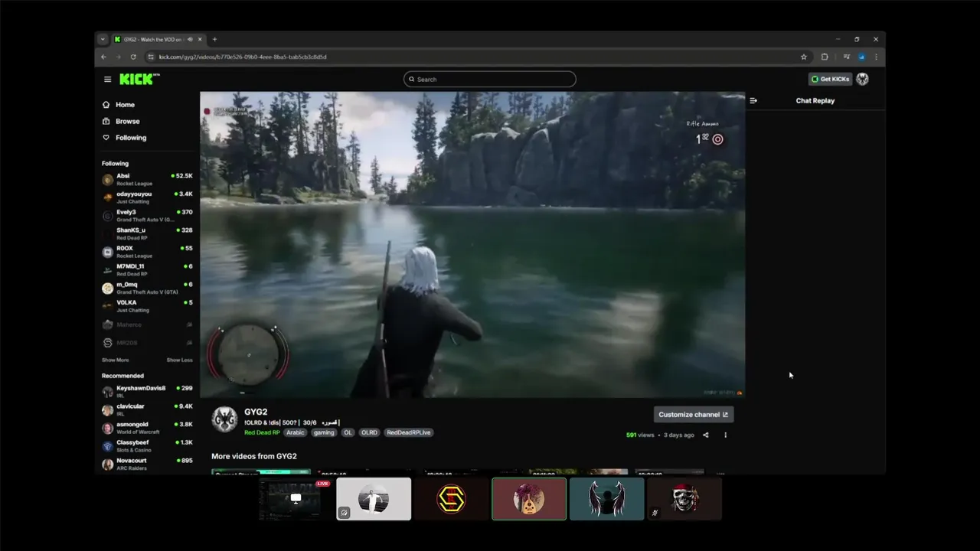Select the OLRD tag
Screen dimensions: 980x551
tap(369, 432)
